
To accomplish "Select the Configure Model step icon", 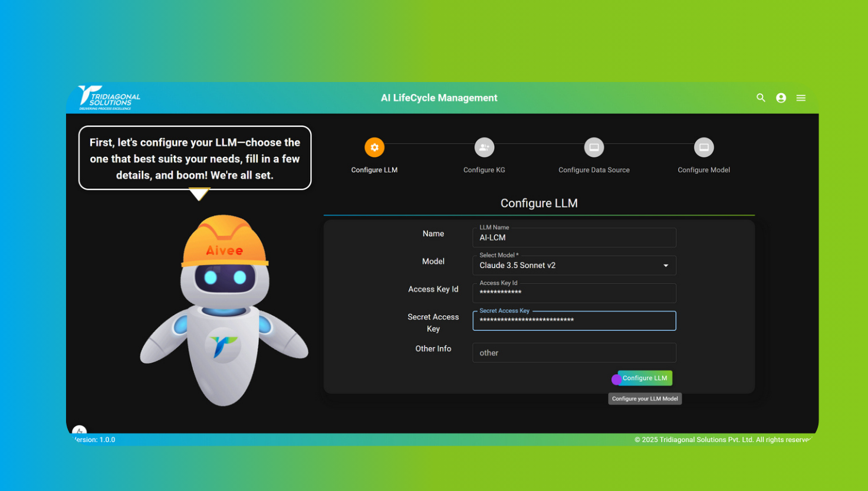I will click(703, 148).
